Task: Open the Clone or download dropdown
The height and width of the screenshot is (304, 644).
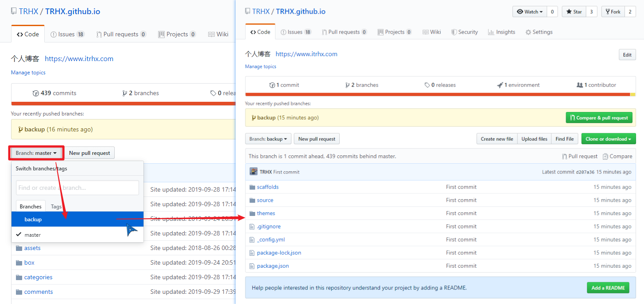Action: tap(609, 139)
